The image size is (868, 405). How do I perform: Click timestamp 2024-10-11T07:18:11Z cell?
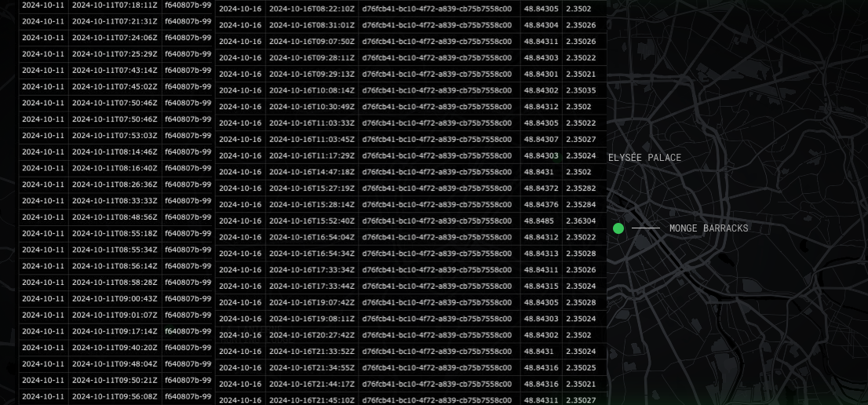(115, 5)
